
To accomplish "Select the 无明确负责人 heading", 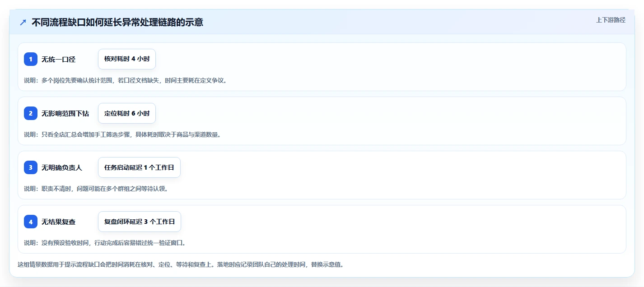I will [62, 167].
